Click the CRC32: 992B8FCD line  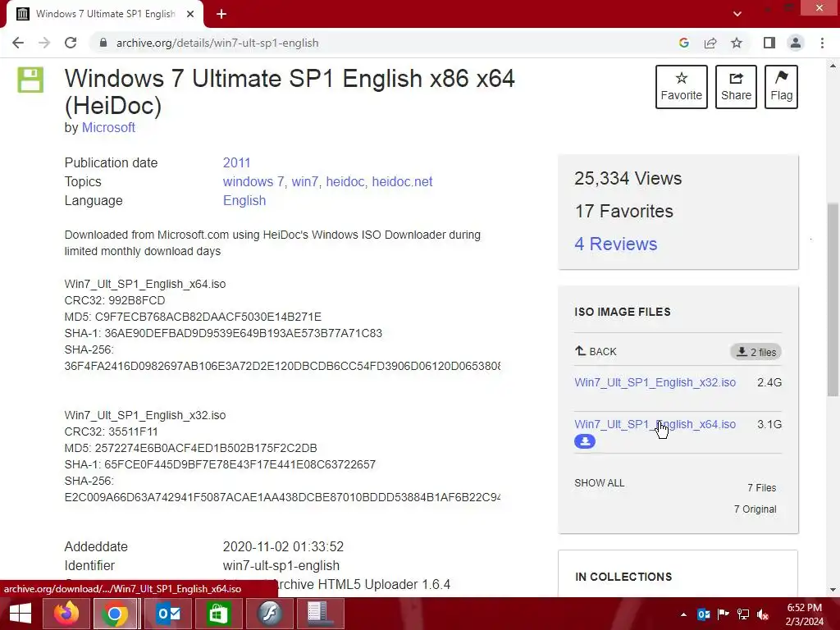[115, 300]
